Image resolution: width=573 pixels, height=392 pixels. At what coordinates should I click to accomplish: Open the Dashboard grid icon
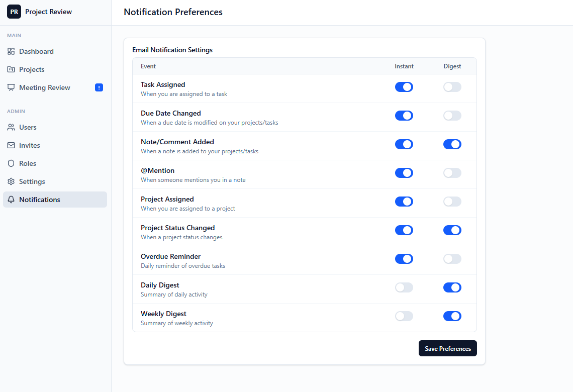click(11, 51)
